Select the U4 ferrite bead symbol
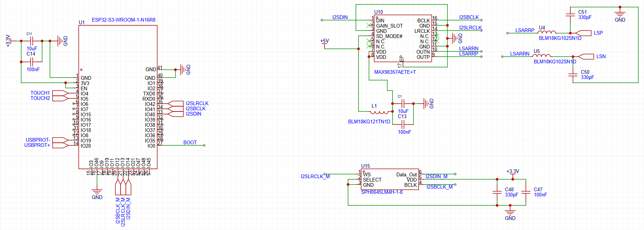Viewport: 644px width, 230px height. 547,32
